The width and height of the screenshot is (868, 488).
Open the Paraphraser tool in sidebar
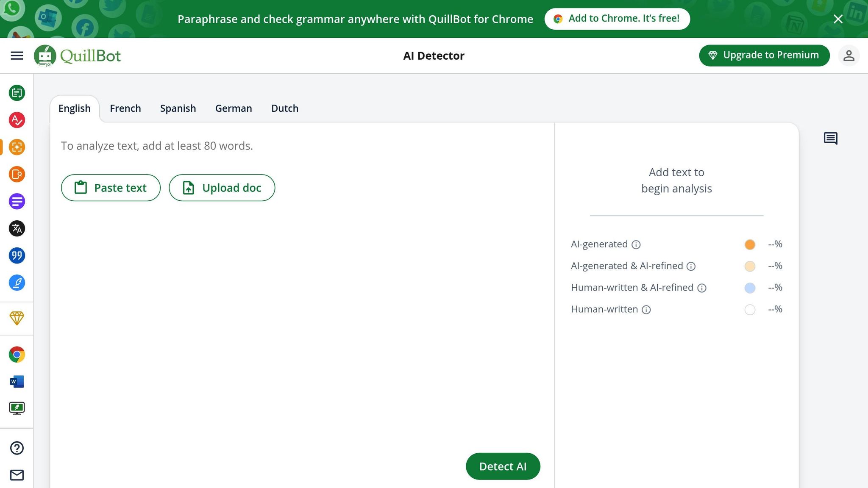[x=17, y=93]
